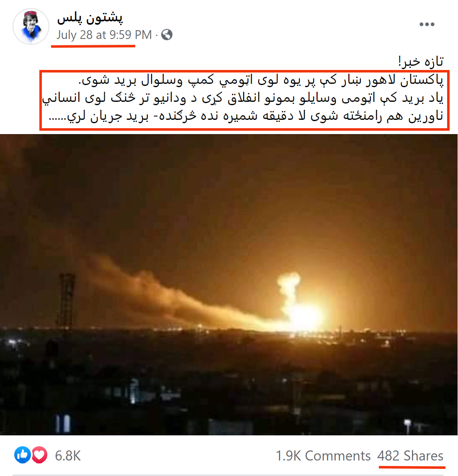Click the page profile picture

tap(31, 26)
